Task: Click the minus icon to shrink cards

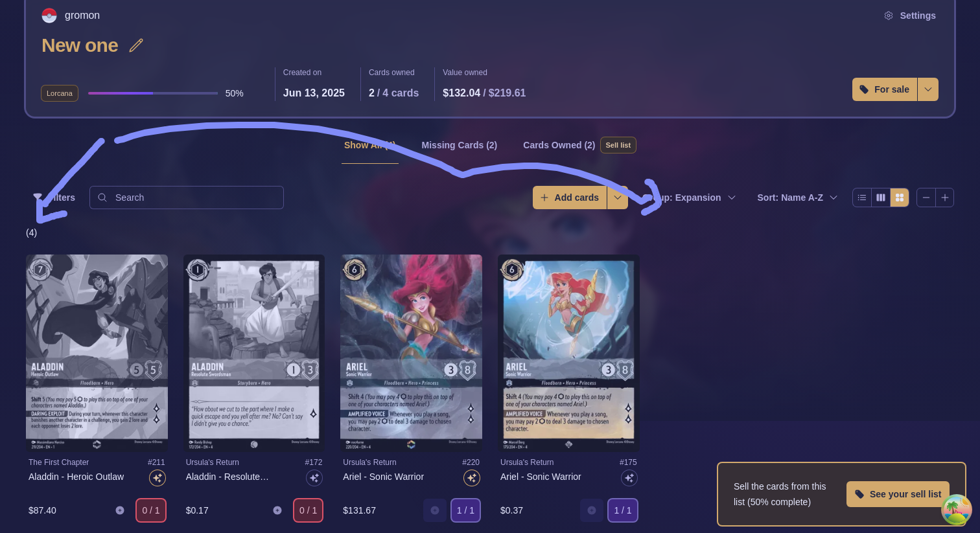Action: click(x=926, y=198)
